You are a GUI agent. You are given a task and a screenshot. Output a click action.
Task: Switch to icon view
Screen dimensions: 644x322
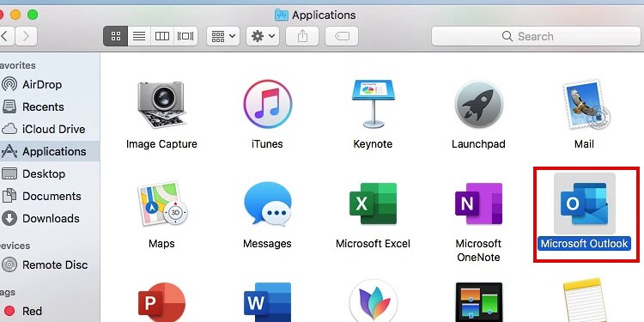(x=115, y=36)
